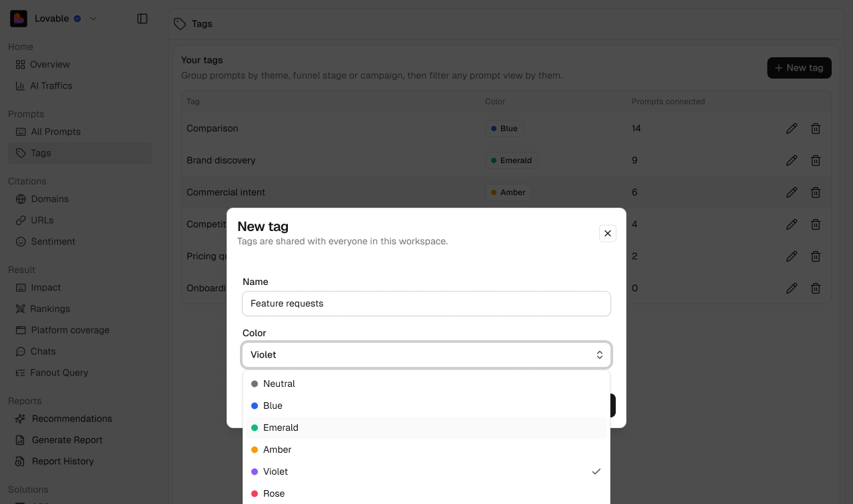Click trash icon in 2-prompts row
This screenshot has width=853, height=504.
click(816, 256)
